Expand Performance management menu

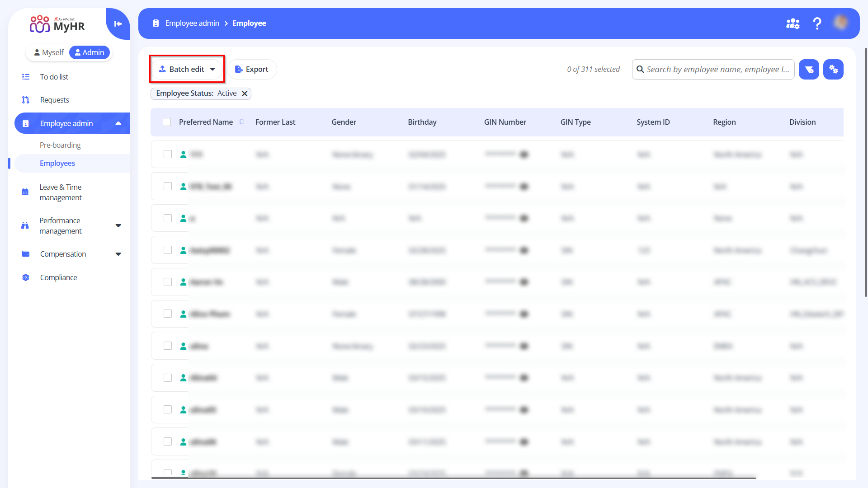tap(118, 225)
